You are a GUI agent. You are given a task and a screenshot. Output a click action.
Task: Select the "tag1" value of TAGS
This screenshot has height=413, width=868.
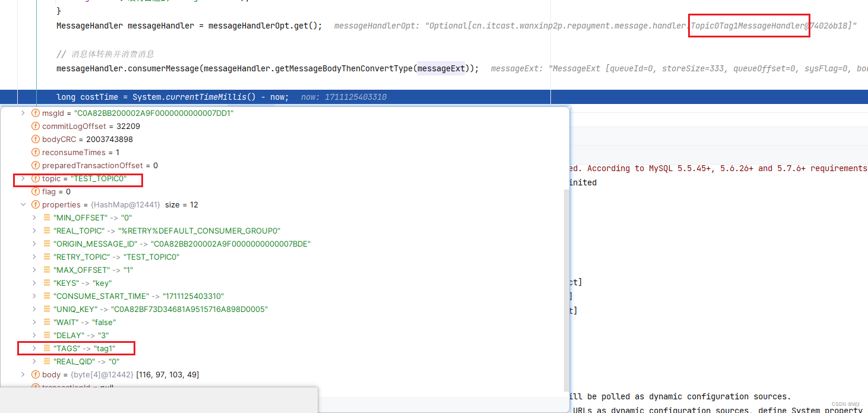[x=104, y=348]
